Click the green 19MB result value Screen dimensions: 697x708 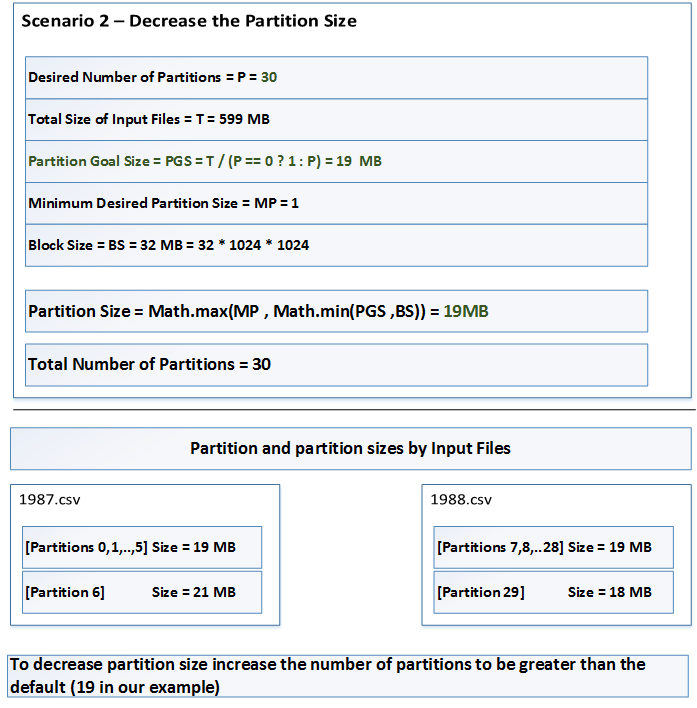466,311
